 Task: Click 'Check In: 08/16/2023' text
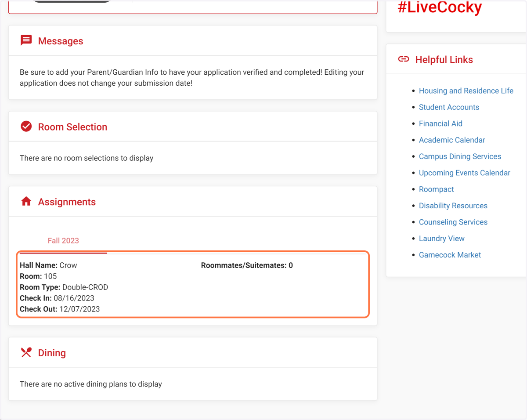coord(57,298)
